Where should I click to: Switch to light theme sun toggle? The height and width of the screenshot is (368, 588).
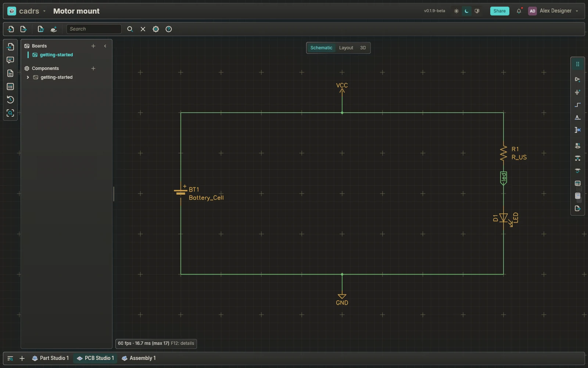click(x=456, y=11)
